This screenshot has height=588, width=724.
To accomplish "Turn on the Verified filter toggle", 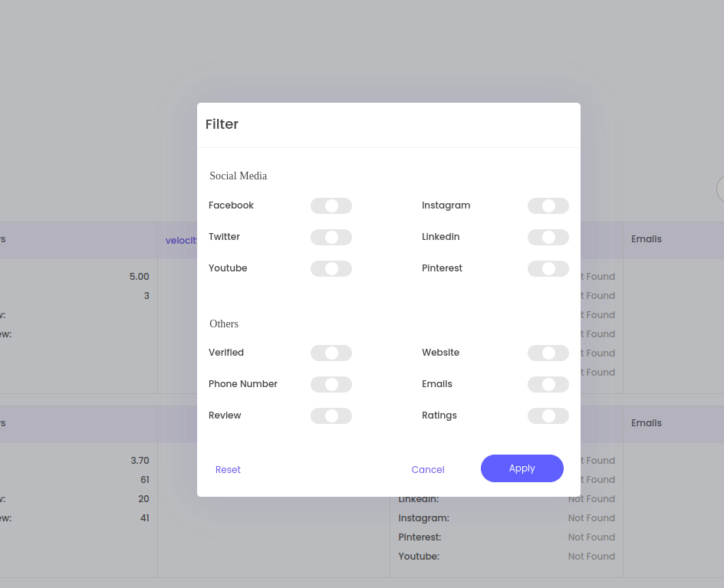I will pyautogui.click(x=331, y=353).
